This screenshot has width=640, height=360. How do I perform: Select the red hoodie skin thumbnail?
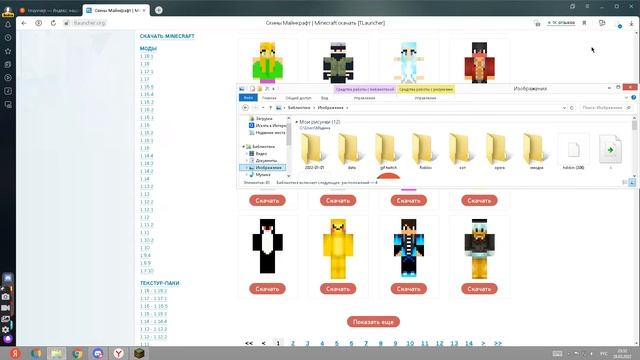[x=479, y=62]
